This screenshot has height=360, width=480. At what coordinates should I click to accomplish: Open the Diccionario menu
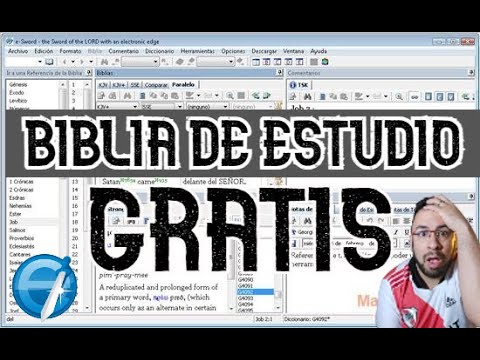(x=159, y=51)
